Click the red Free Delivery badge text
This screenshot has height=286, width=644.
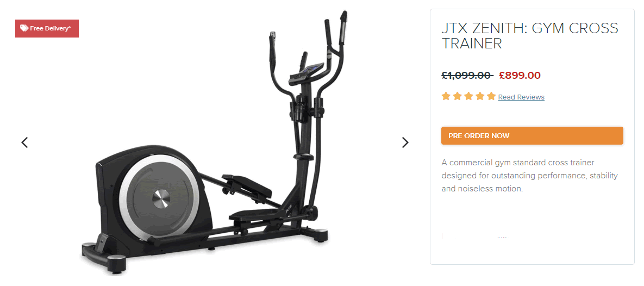pos(50,28)
